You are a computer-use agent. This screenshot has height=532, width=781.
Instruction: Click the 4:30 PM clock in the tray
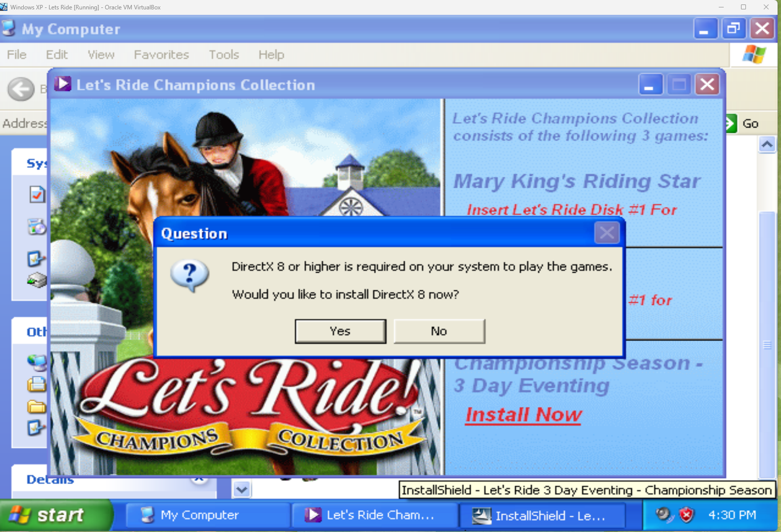[x=732, y=515]
